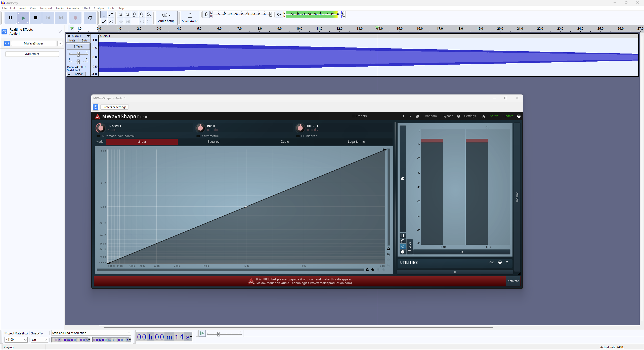Open the Generate menu
Image resolution: width=644 pixels, height=350 pixels.
[x=73, y=8]
